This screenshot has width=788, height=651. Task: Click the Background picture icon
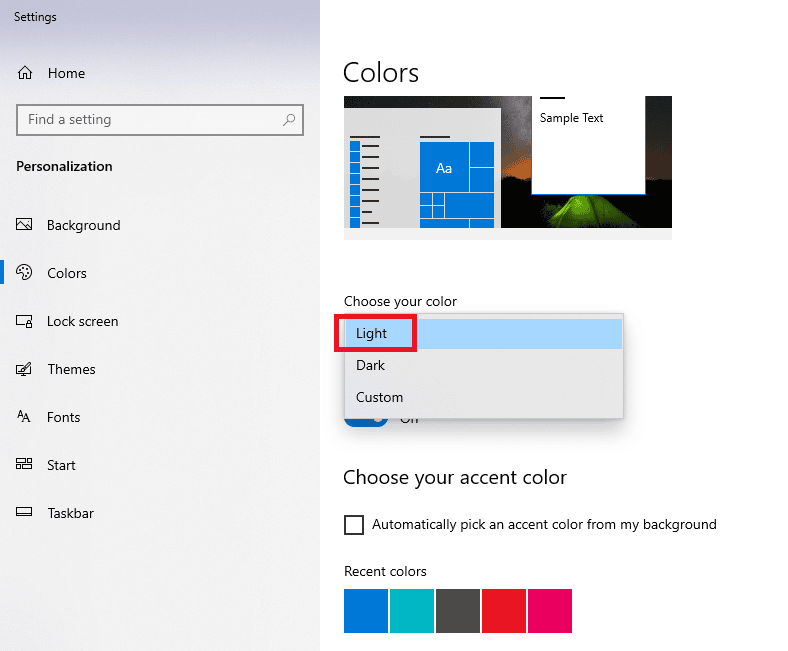(x=24, y=224)
